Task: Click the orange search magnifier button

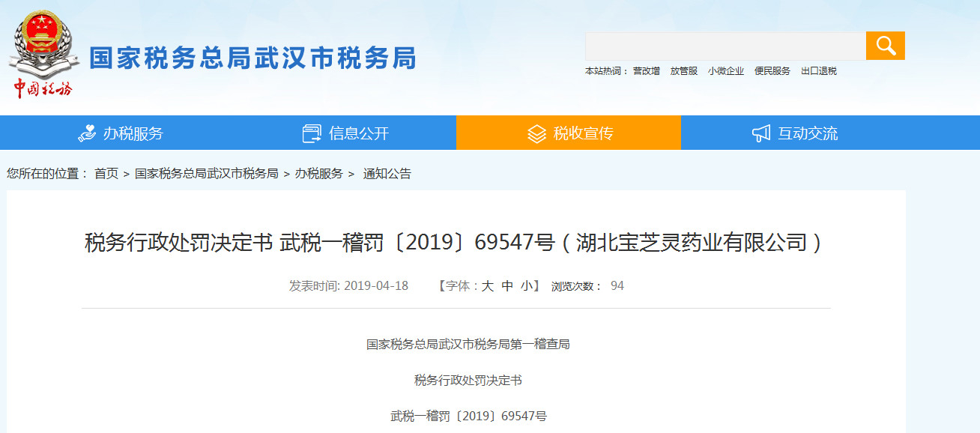Action: (885, 46)
